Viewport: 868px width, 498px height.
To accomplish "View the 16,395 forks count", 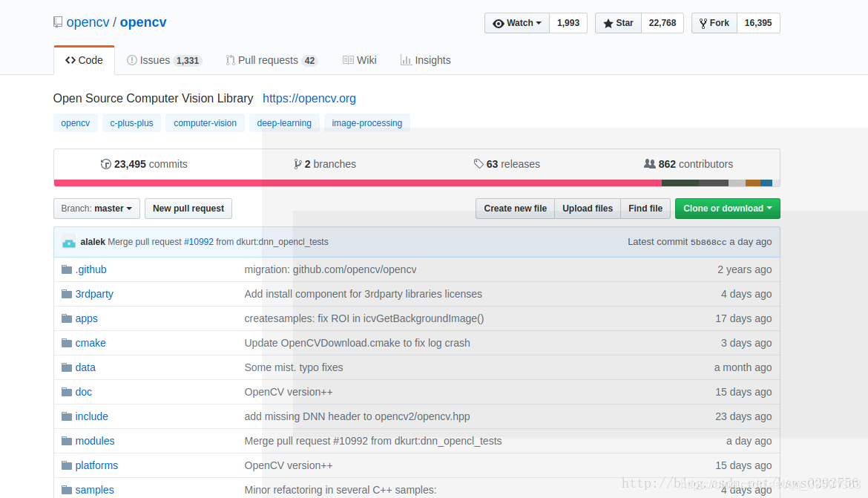I will pos(758,23).
